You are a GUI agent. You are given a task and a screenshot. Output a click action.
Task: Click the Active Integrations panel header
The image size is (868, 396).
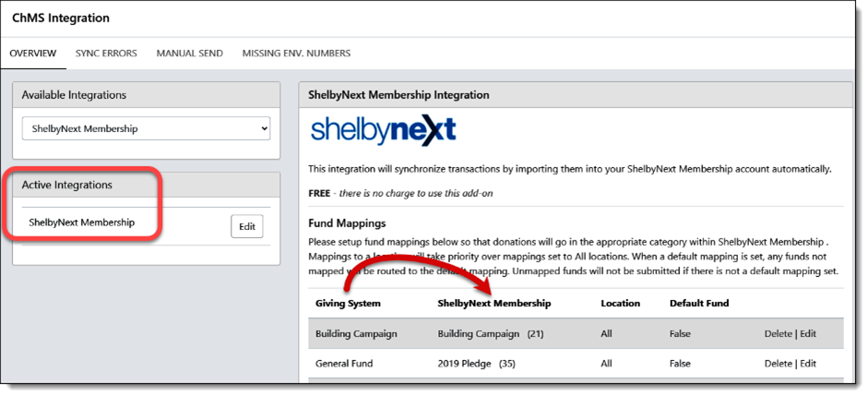click(146, 185)
